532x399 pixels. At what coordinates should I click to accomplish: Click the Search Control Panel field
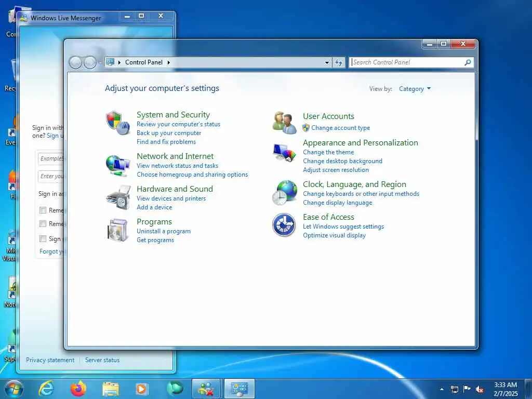click(407, 62)
